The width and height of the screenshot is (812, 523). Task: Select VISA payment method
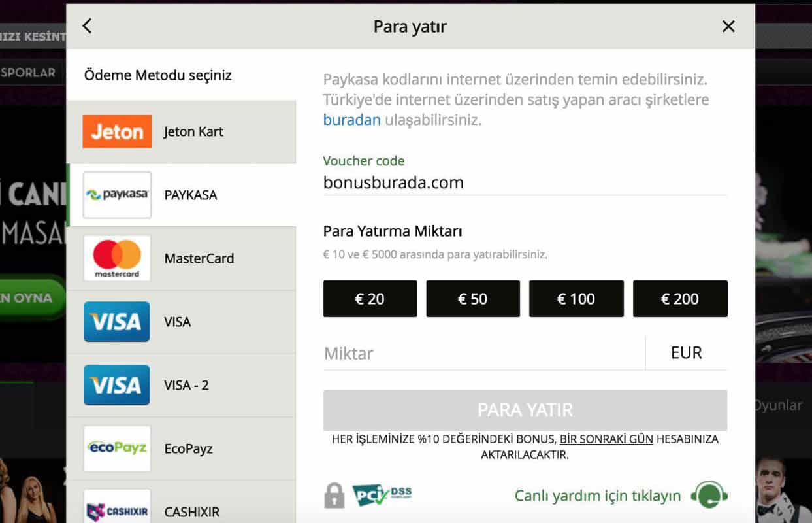click(181, 322)
